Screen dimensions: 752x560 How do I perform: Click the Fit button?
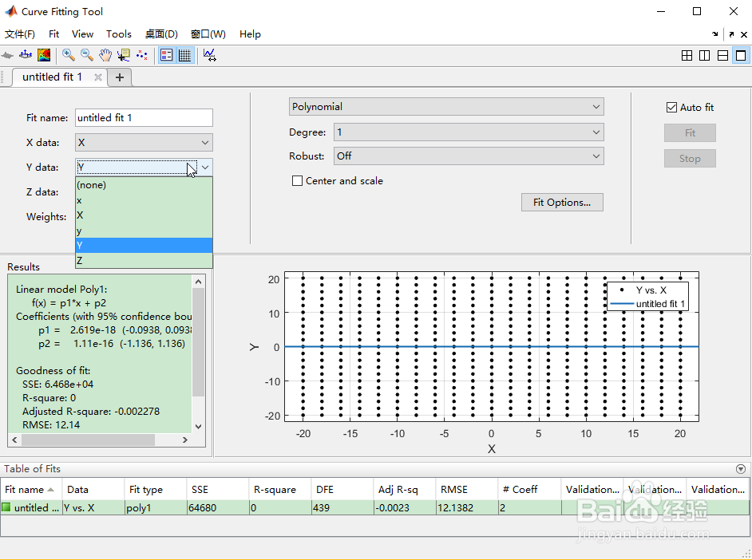click(x=690, y=132)
